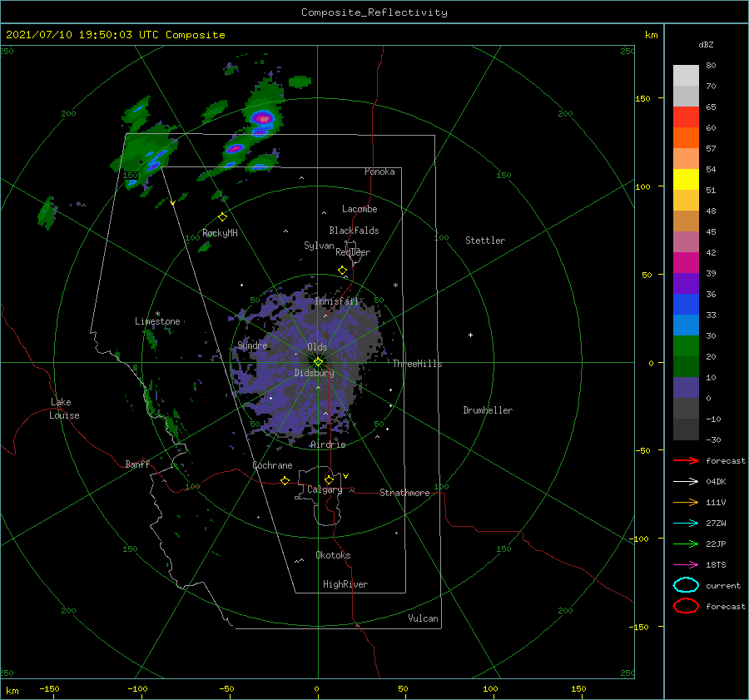Click the RockyMH label
749x700 pixels.
(220, 233)
